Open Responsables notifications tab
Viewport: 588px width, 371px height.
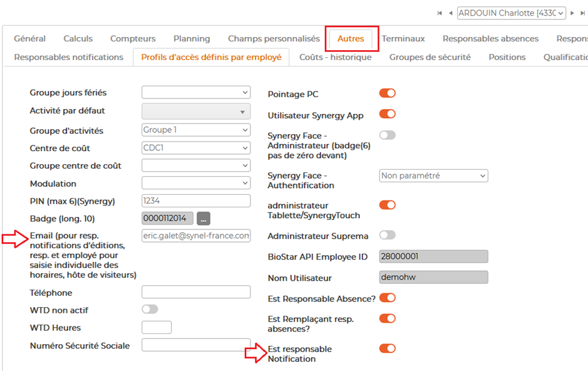69,57
